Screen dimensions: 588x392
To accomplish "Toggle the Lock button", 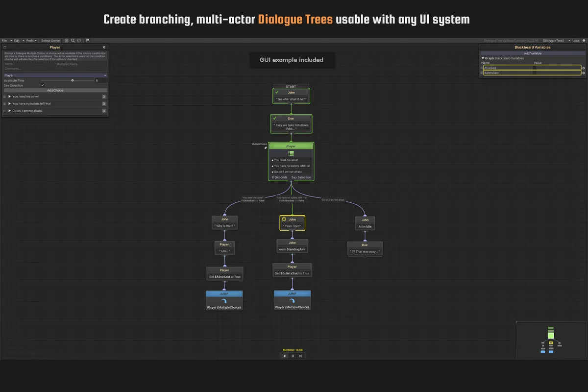I will pos(575,41).
